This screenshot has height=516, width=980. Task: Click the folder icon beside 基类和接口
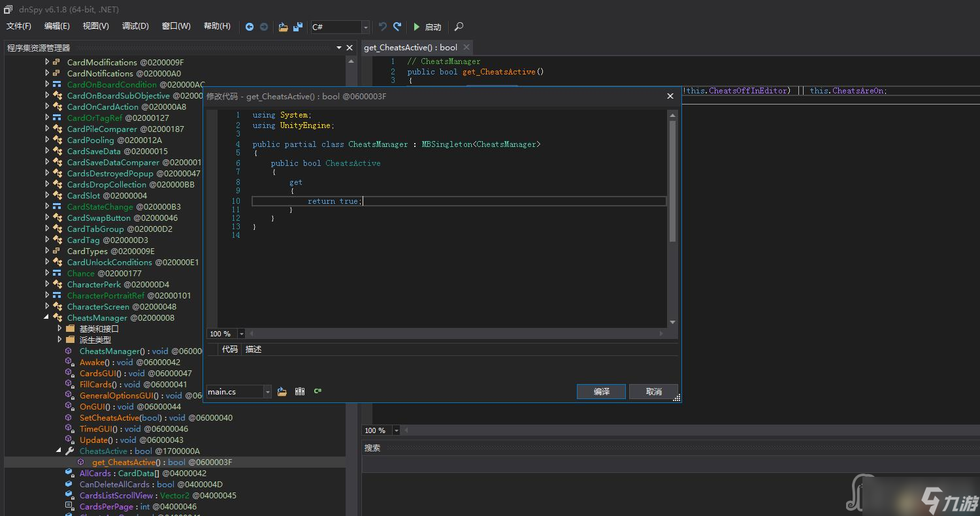pyautogui.click(x=71, y=329)
